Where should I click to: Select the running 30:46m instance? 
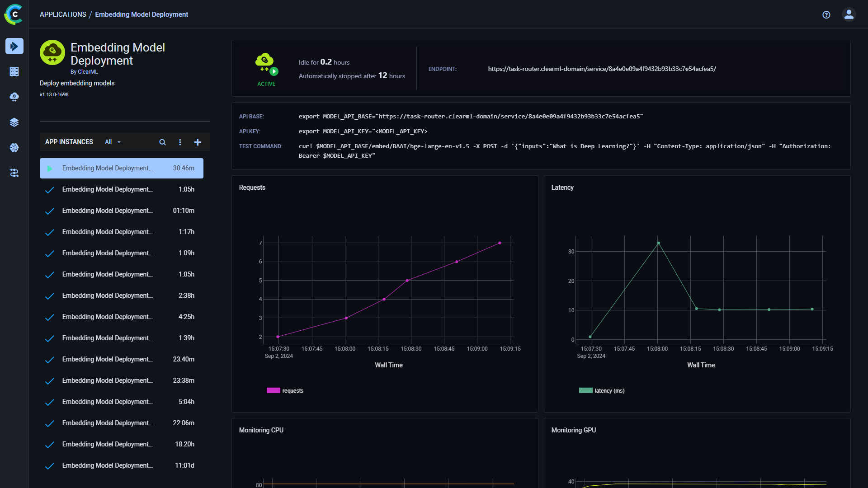[121, 168]
